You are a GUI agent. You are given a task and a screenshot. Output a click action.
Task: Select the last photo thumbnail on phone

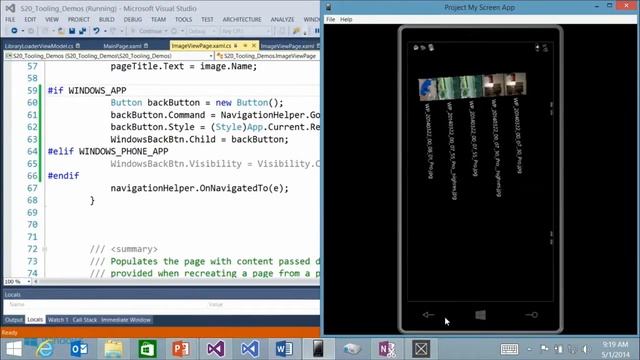pyautogui.click(x=516, y=84)
